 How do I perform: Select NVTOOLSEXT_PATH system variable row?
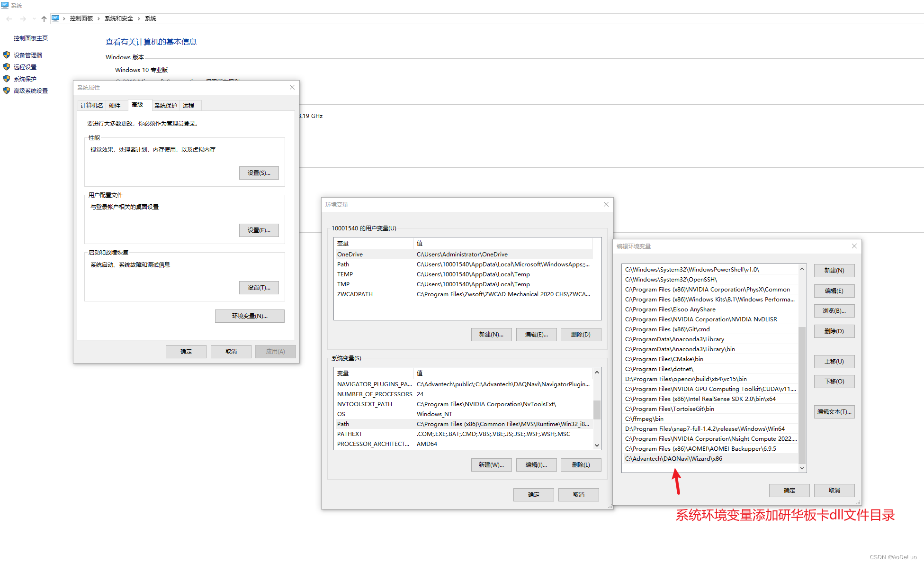click(463, 404)
